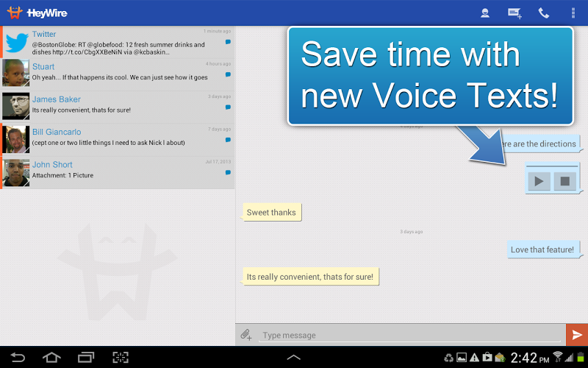Tap the chat bubble icon in James Baker's row
This screenshot has width=588, height=368.
228,107
